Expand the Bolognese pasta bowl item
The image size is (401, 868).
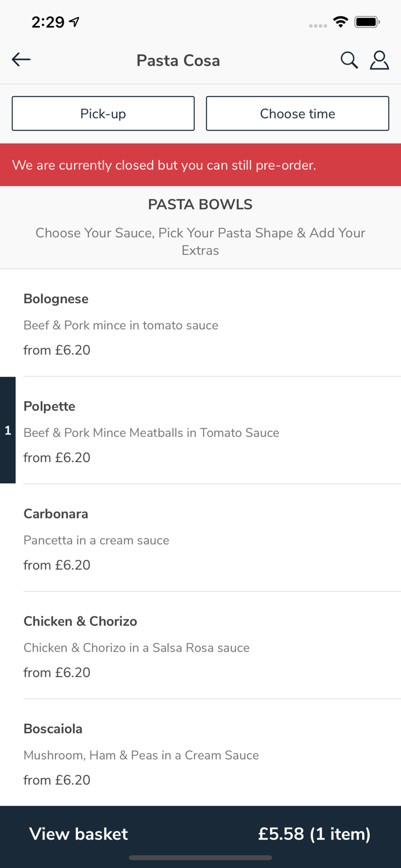tap(200, 323)
